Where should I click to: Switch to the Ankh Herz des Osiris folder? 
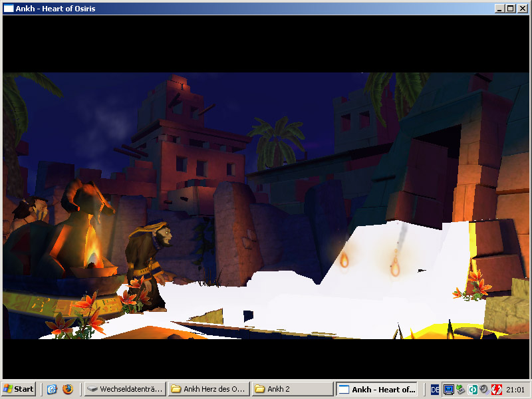(209, 389)
